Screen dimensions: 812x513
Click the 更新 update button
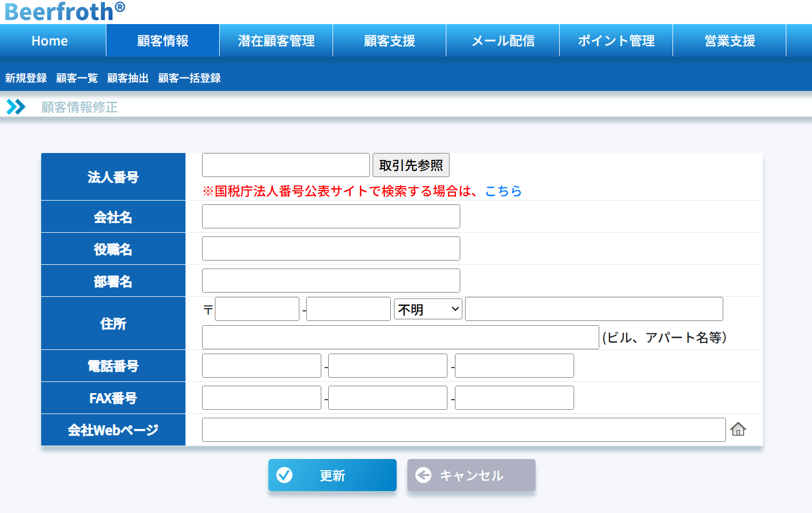coord(332,475)
